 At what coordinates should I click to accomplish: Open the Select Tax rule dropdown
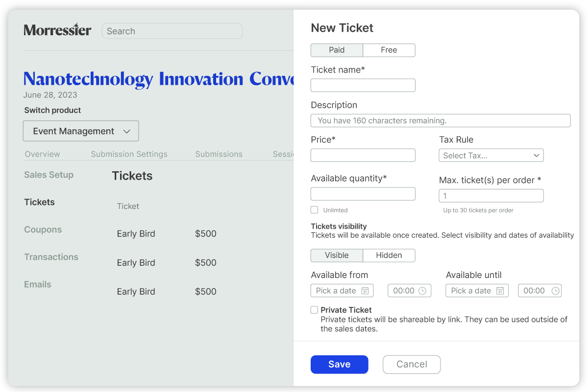[x=491, y=156]
